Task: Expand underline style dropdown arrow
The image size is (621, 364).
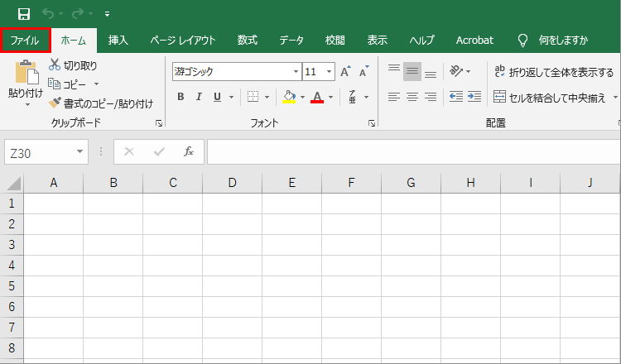Action: point(231,97)
